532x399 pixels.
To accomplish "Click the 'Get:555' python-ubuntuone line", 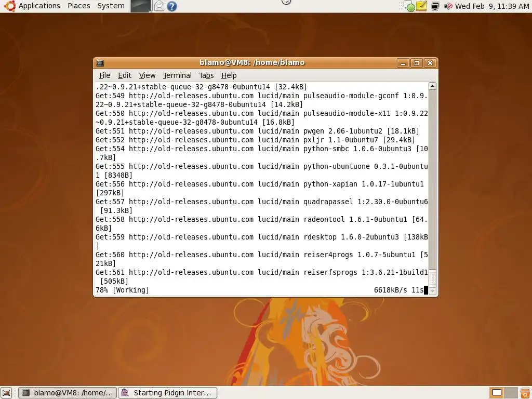I will [x=262, y=171].
